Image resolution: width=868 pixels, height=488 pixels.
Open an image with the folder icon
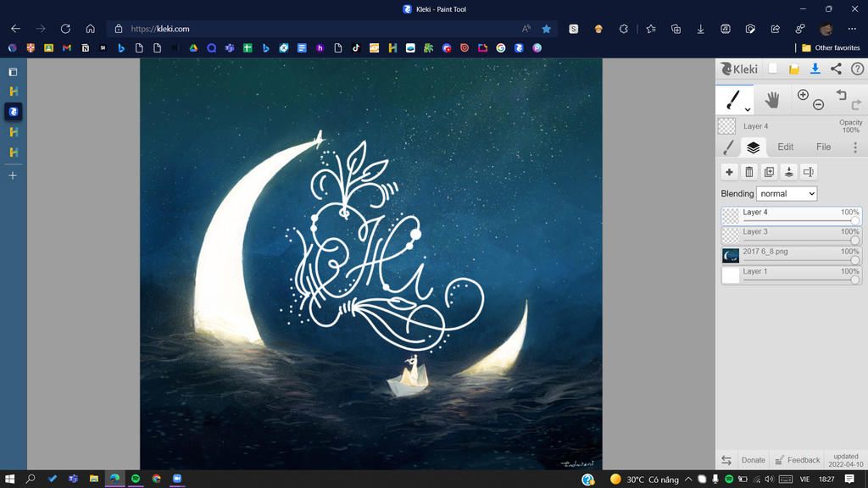[x=793, y=69]
